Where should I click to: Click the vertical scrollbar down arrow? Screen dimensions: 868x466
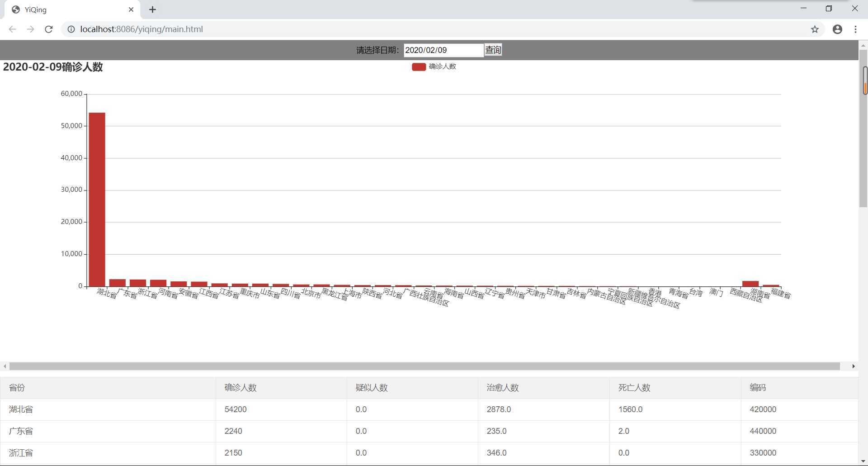863,461
